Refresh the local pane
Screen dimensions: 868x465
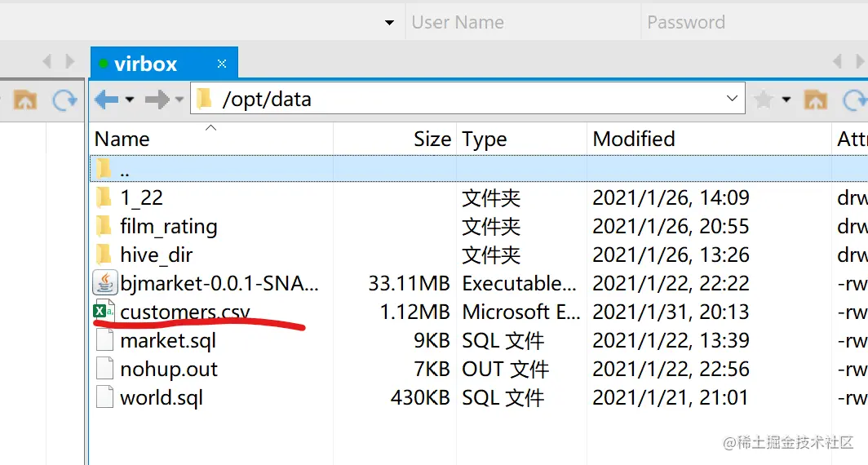(64, 100)
